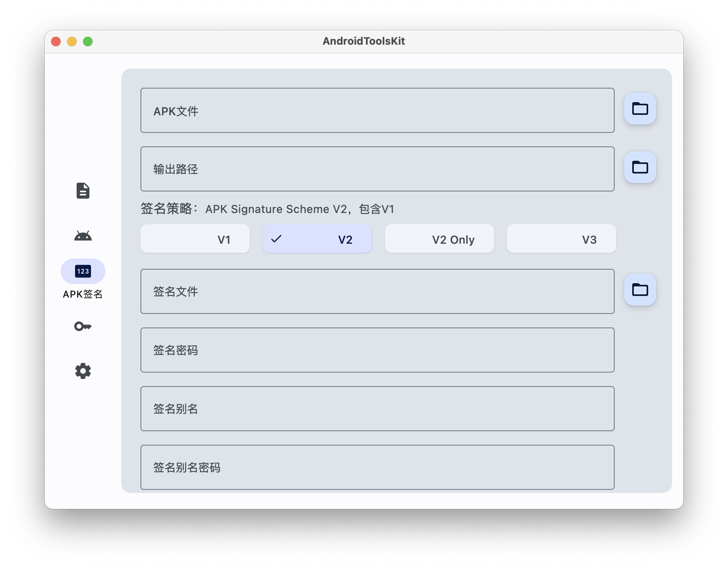Click the 签名文件 input field
728x568 pixels.
(378, 292)
